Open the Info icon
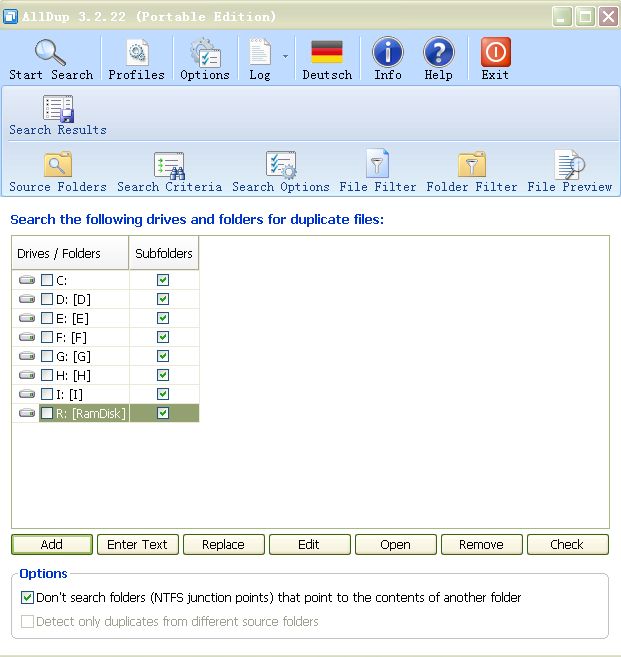The image size is (621, 657). pos(388,53)
